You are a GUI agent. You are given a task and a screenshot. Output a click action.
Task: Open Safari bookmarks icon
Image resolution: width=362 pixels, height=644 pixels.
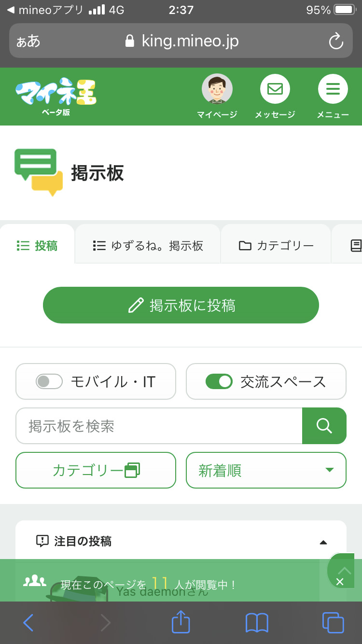[x=257, y=622]
